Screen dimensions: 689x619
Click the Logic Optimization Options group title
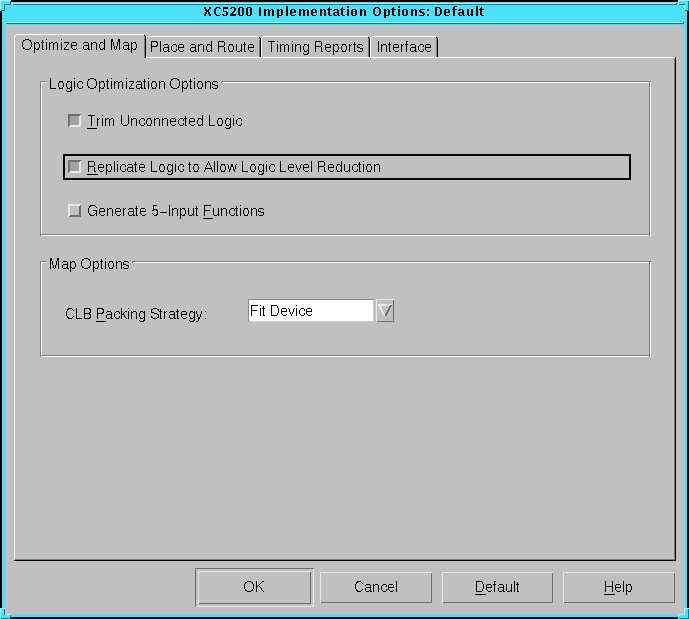tap(134, 84)
